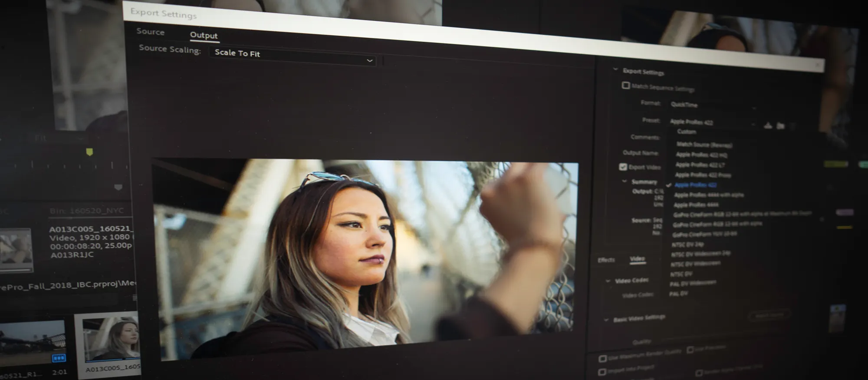Click the Match Source button

pos(769,315)
